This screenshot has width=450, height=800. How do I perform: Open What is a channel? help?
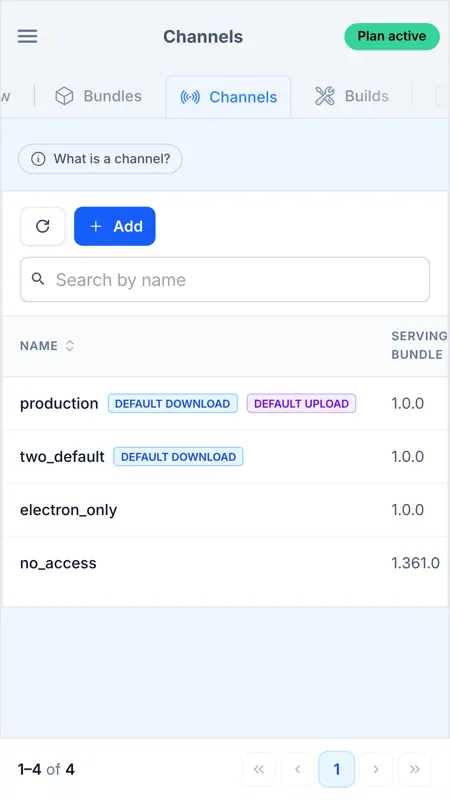(100, 159)
